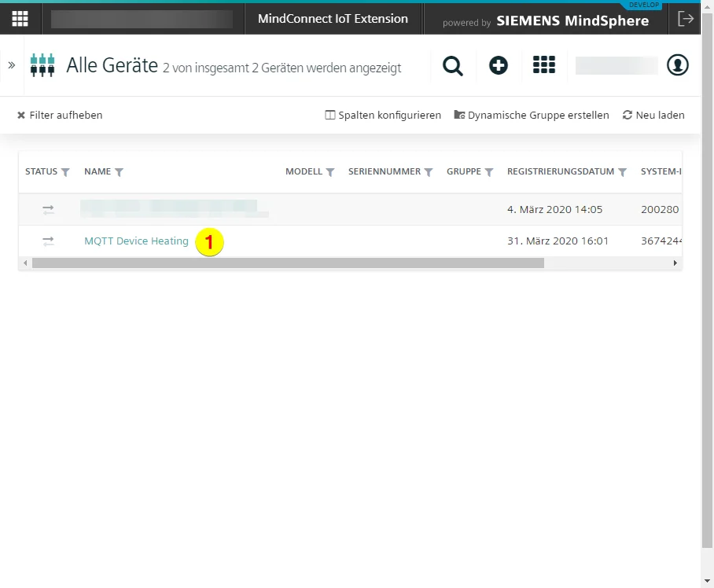Open filter for MODELL column
Image resolution: width=714 pixels, height=588 pixels.
point(330,172)
